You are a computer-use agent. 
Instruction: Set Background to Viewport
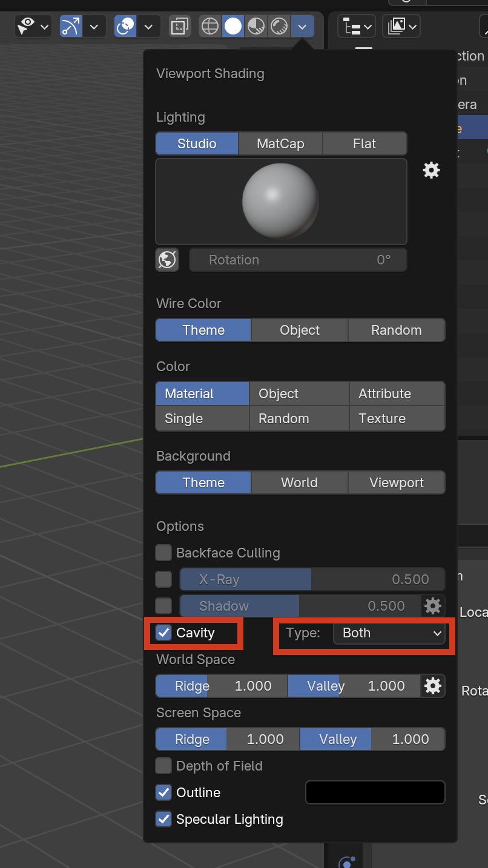[397, 482]
